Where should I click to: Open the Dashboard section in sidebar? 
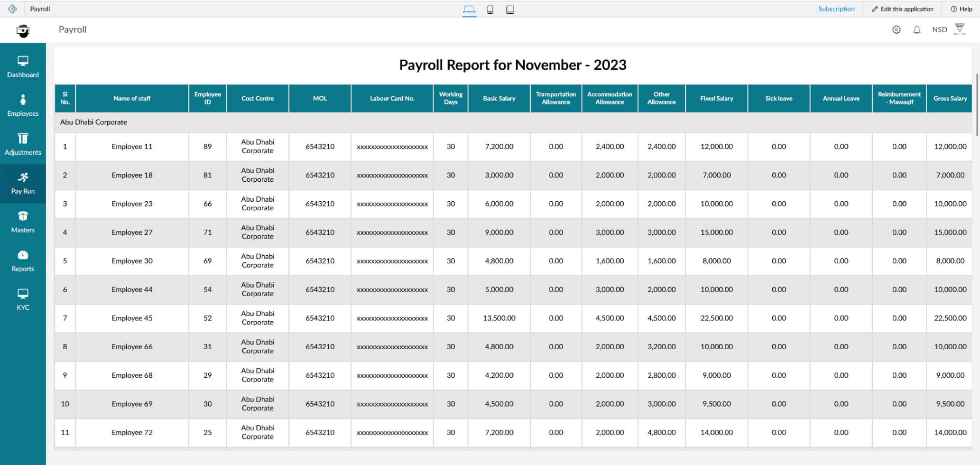[23, 66]
